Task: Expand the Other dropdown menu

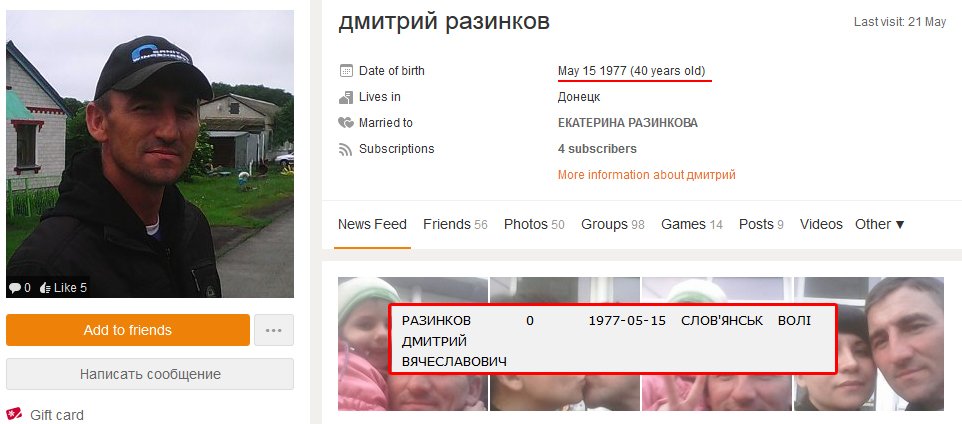Action: point(880,225)
